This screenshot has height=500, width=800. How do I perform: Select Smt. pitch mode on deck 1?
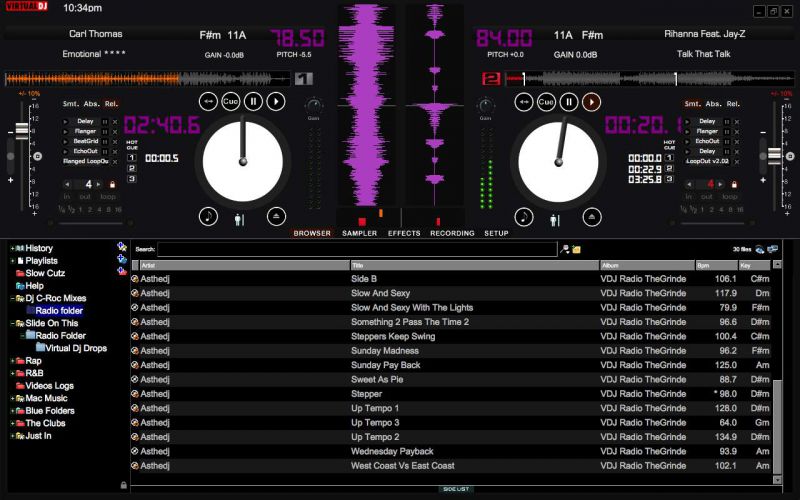coord(71,104)
